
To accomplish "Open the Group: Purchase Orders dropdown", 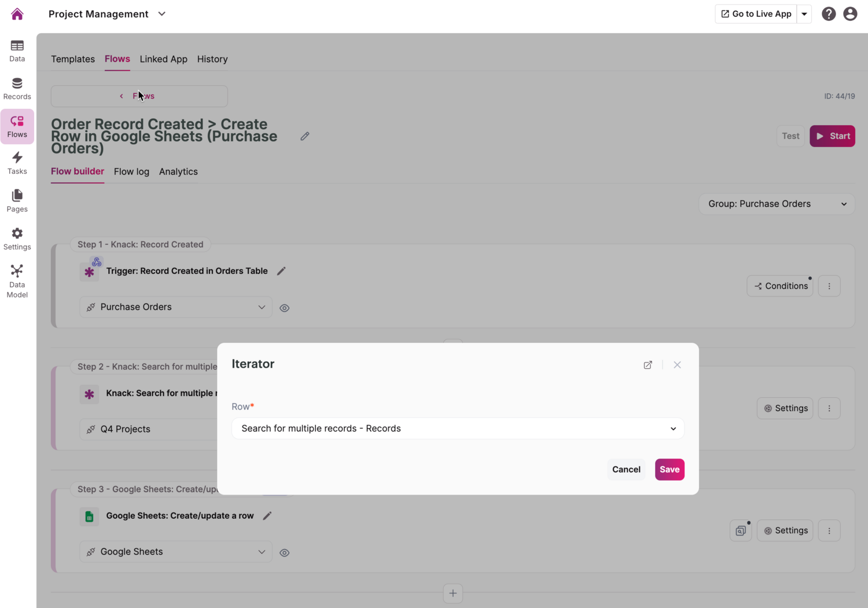I will [x=777, y=204].
